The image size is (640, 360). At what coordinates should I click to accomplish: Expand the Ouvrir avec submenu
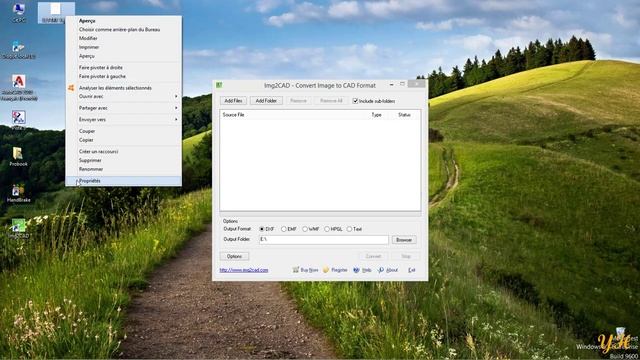tap(123, 96)
